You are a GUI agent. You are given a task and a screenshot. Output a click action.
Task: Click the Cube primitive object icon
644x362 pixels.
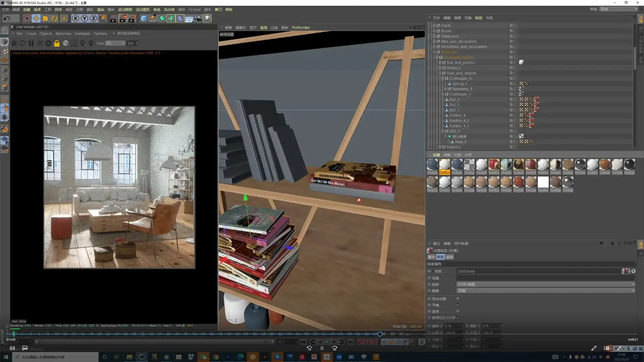(144, 18)
